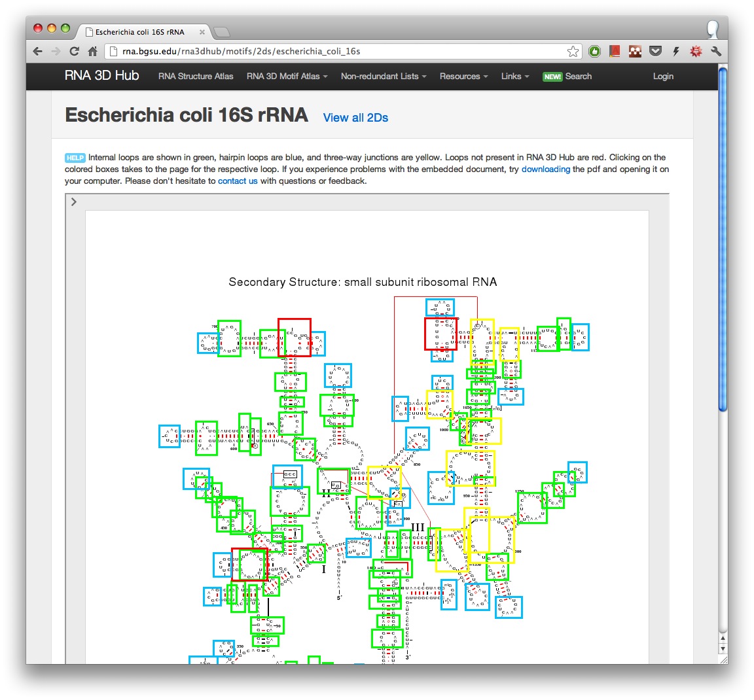Open the Non-redundant Lists dropdown
The width and height of the screenshot is (754, 700).
(x=383, y=77)
